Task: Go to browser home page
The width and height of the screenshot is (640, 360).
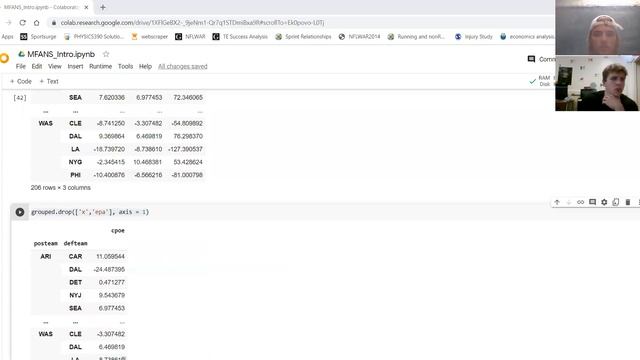Action: coord(36,23)
